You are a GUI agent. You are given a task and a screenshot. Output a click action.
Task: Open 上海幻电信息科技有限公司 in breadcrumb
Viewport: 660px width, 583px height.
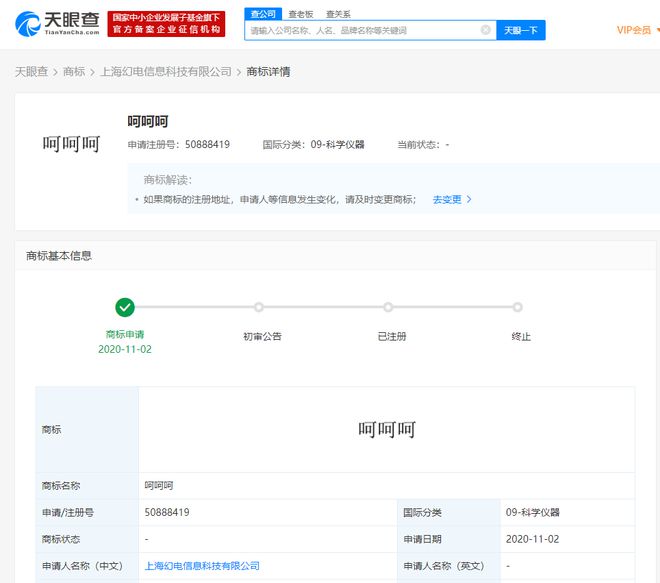pos(166,72)
